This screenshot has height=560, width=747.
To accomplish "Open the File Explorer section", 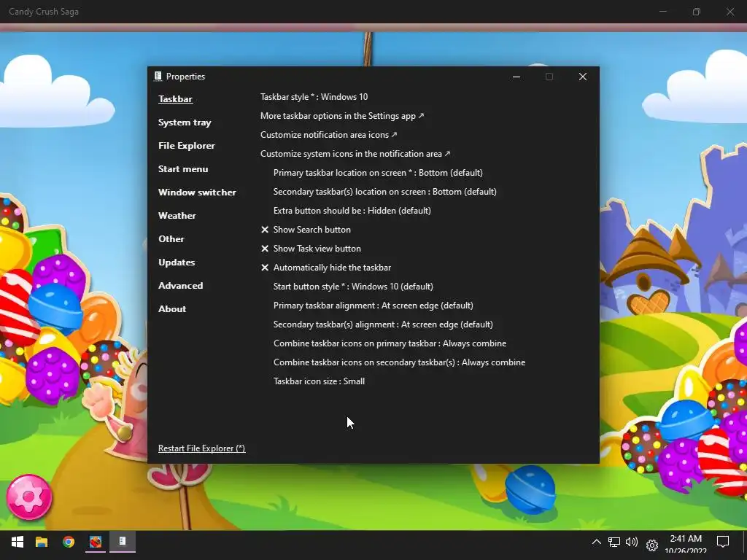I will pos(186,146).
